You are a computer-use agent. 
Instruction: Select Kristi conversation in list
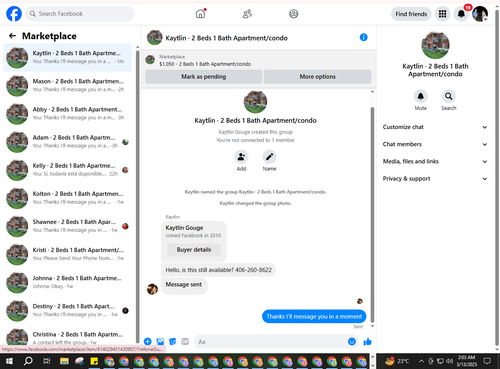(67, 254)
